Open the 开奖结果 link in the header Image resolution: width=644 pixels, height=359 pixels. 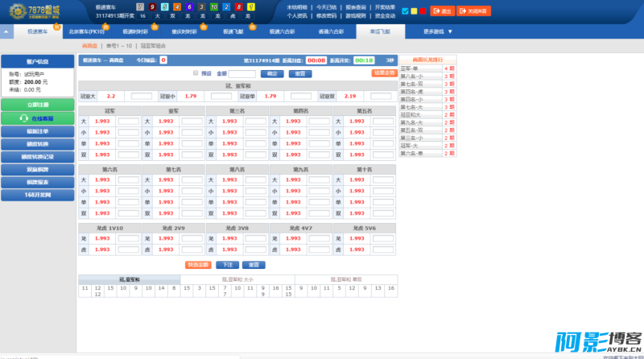tap(385, 6)
